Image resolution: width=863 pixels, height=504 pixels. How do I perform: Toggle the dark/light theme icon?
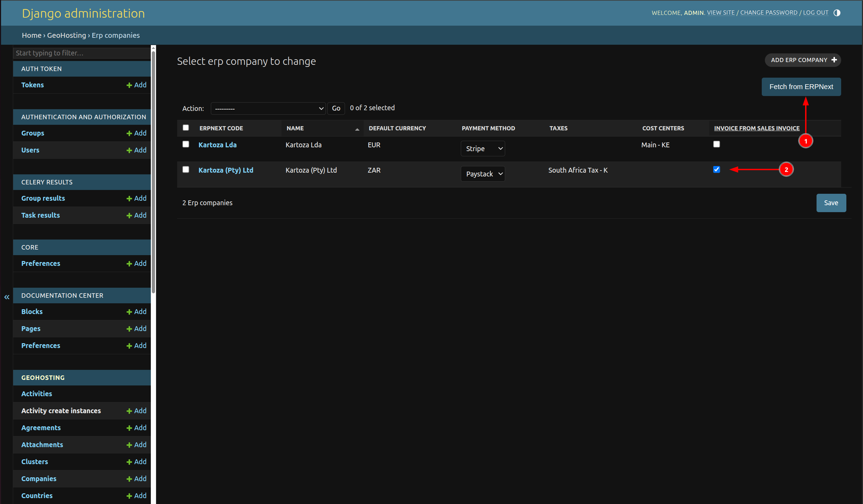click(837, 13)
